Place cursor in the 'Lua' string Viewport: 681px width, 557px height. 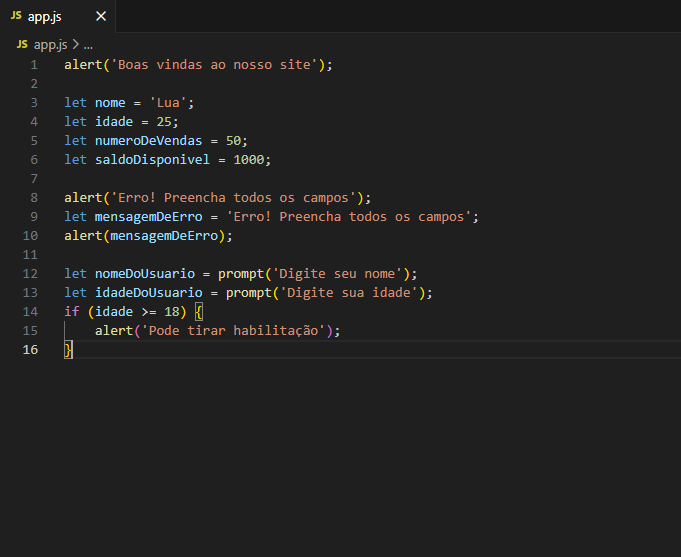(173, 103)
